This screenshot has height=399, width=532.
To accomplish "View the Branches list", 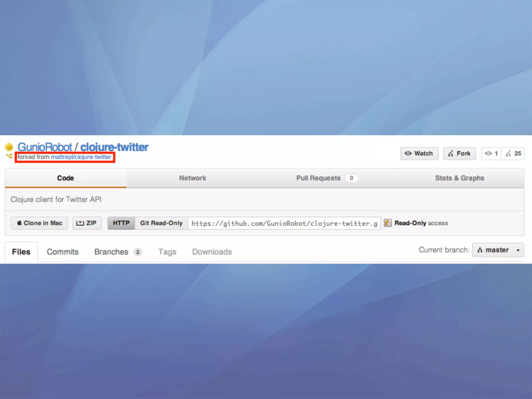I will [x=111, y=252].
